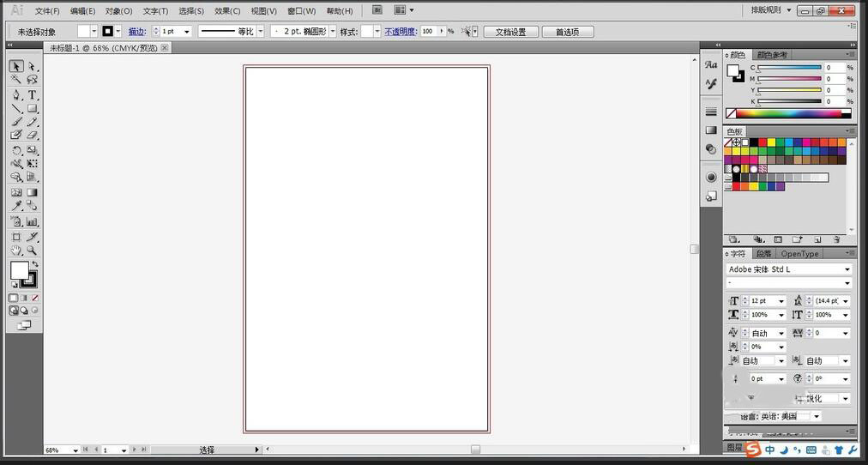This screenshot has height=465, width=868.
Task: Choose the Gradient tool in toolbox
Action: (x=32, y=193)
